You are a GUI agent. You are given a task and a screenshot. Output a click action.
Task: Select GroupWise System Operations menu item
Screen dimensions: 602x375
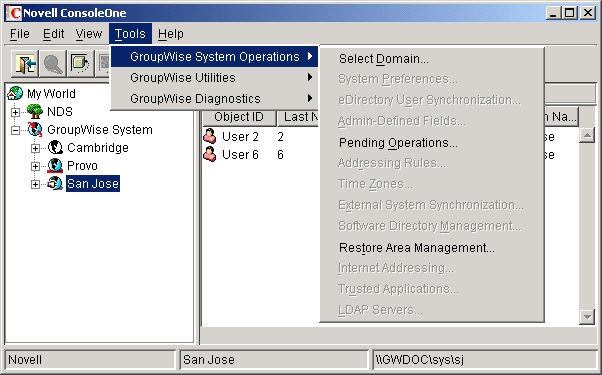pos(215,57)
